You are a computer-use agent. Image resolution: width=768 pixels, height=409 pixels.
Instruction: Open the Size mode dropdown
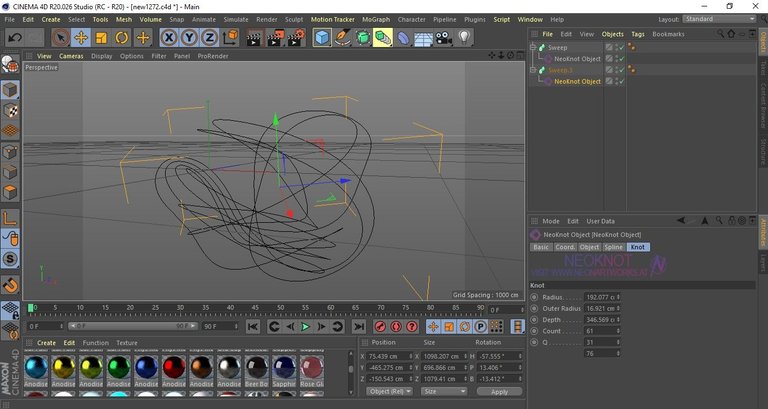[x=444, y=391]
